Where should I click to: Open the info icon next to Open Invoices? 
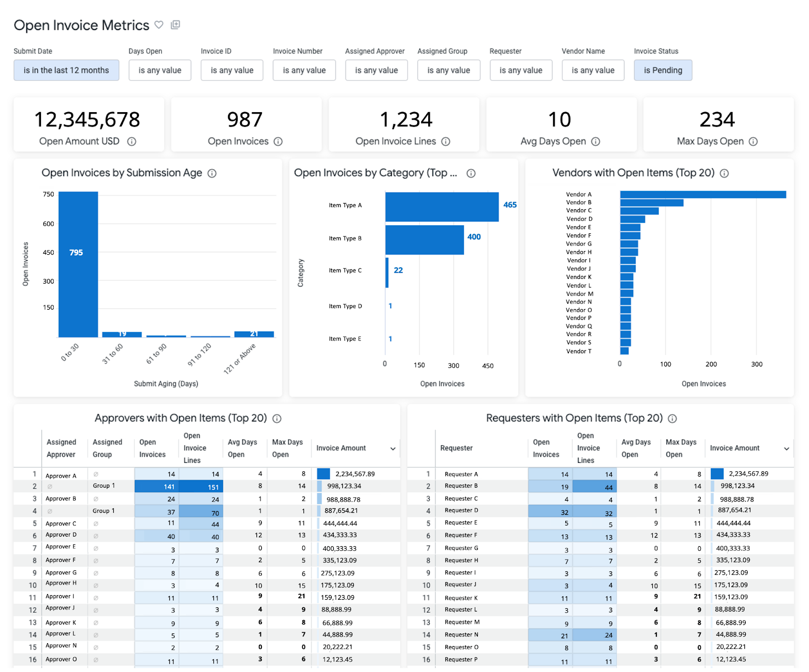278,141
